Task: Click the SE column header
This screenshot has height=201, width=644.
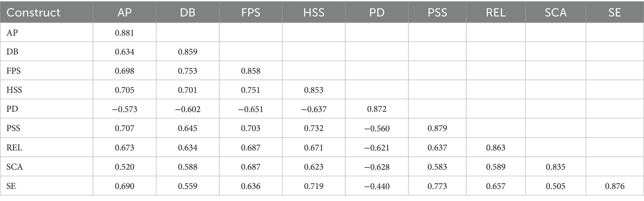Action: 614,12
